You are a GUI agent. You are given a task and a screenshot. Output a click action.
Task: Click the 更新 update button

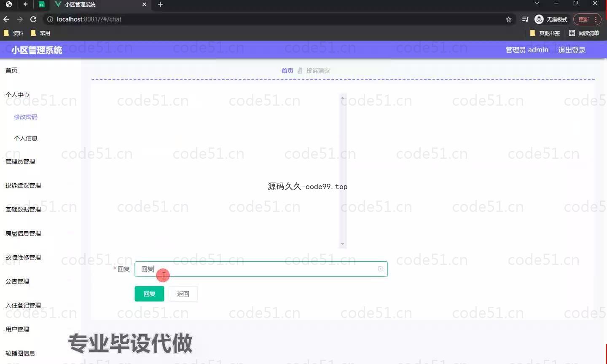(583, 19)
